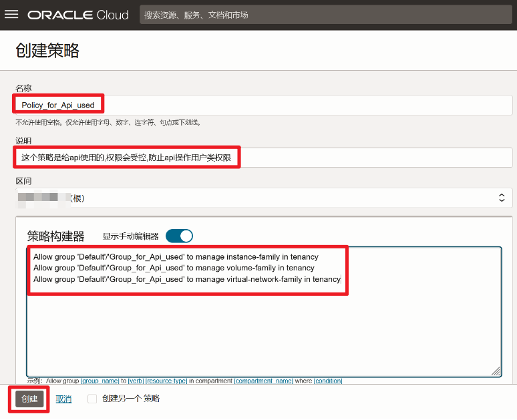Click the 取消 cancel link
The height and width of the screenshot is (420, 517).
click(x=63, y=399)
